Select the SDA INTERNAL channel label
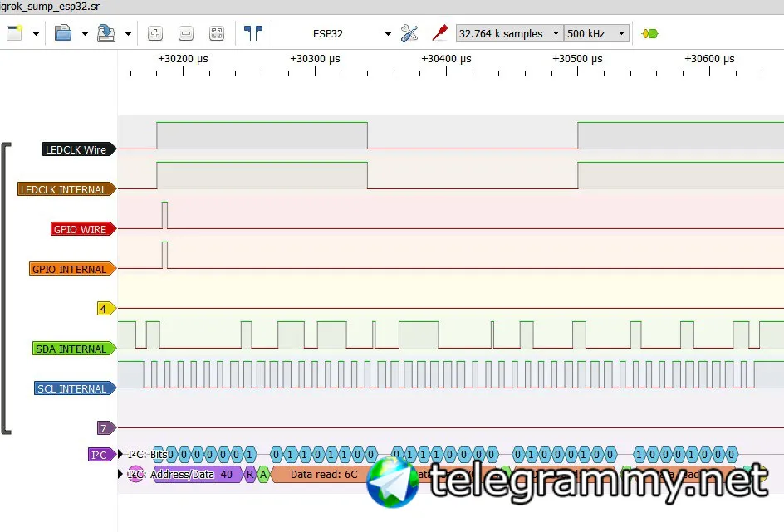 click(74, 349)
